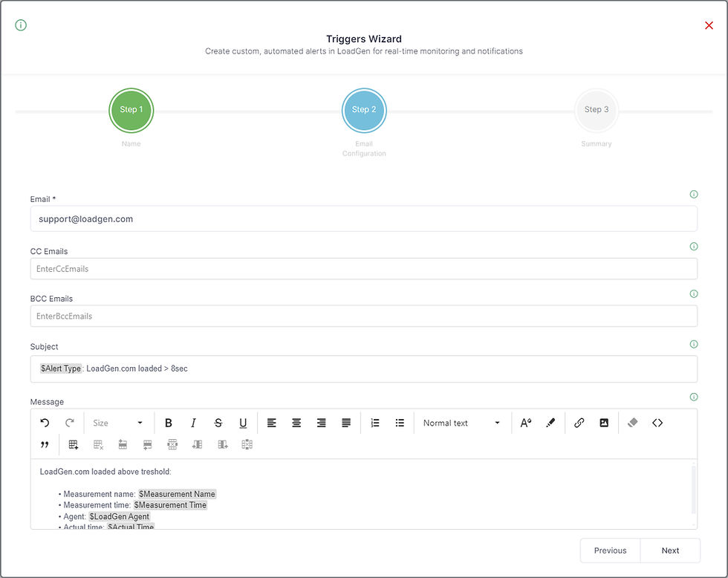Viewport: 728px width, 578px height.
Task: Click Next to proceed to Summary
Action: pos(670,551)
